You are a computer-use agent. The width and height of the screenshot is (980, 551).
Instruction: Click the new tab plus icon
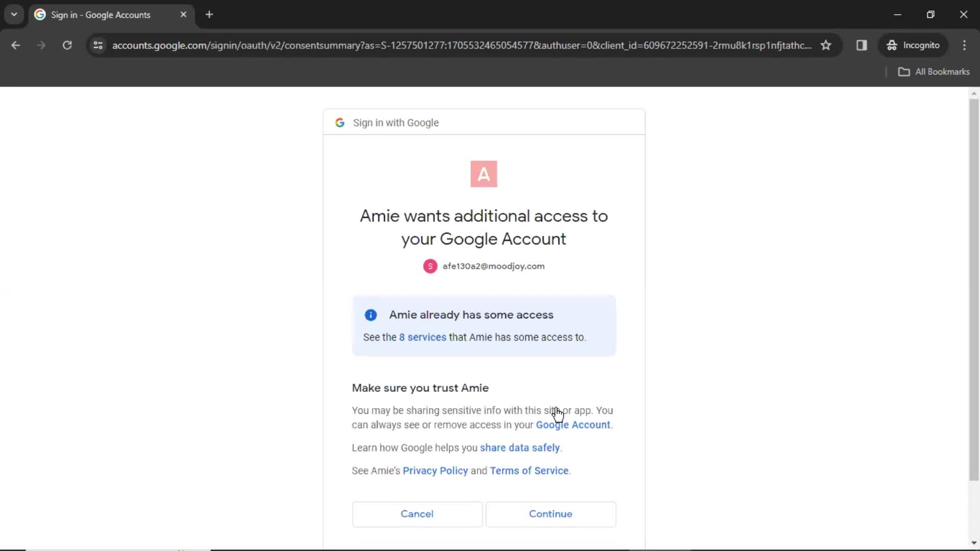pyautogui.click(x=209, y=15)
